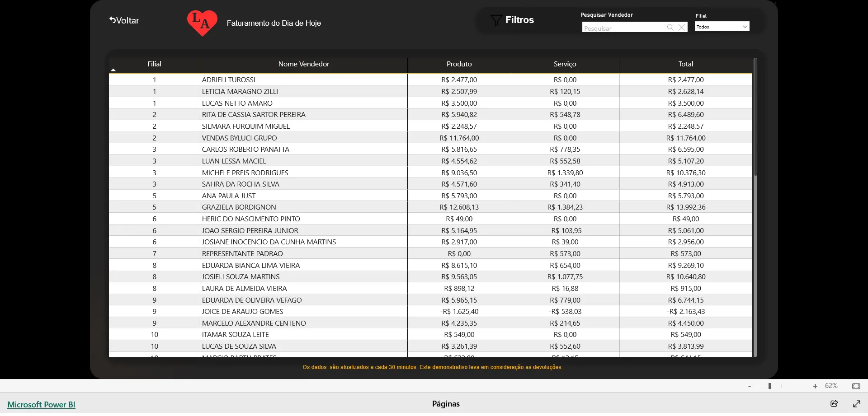Click Total value R$ 10.376,30
This screenshot has width=868, height=416.
pyautogui.click(x=686, y=173)
